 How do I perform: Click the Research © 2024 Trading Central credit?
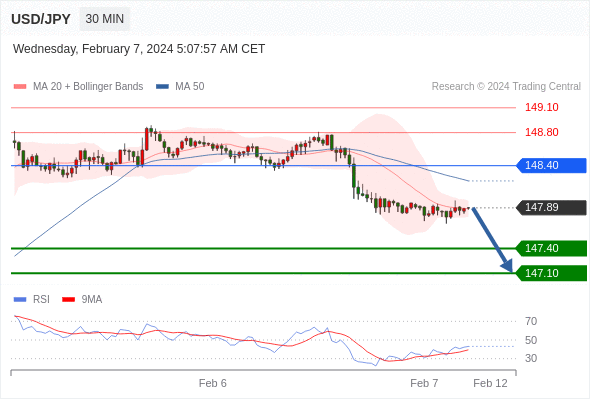[506, 87]
